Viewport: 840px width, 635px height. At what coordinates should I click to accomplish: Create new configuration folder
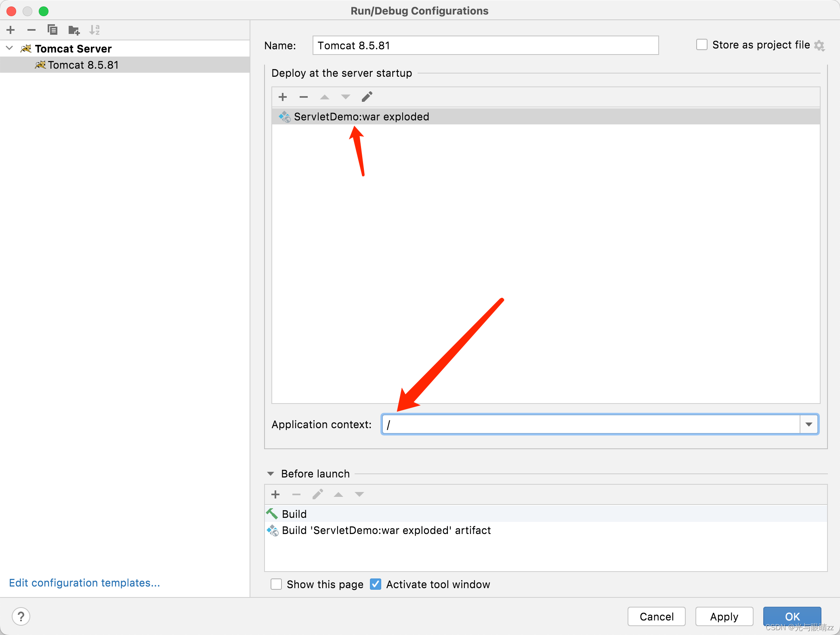74,29
